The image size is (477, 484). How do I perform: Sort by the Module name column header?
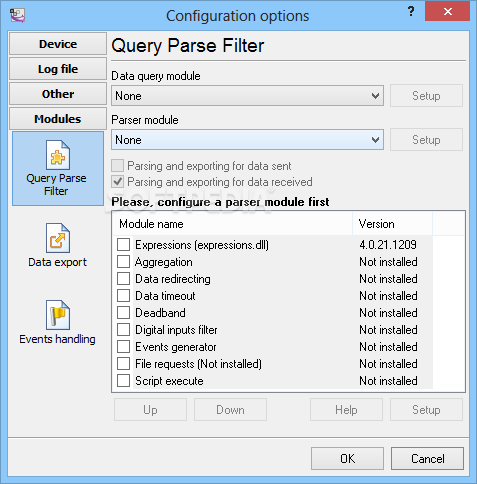[232, 224]
